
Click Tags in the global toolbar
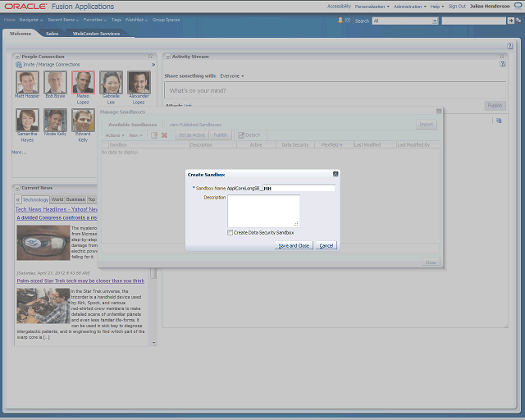click(116, 20)
